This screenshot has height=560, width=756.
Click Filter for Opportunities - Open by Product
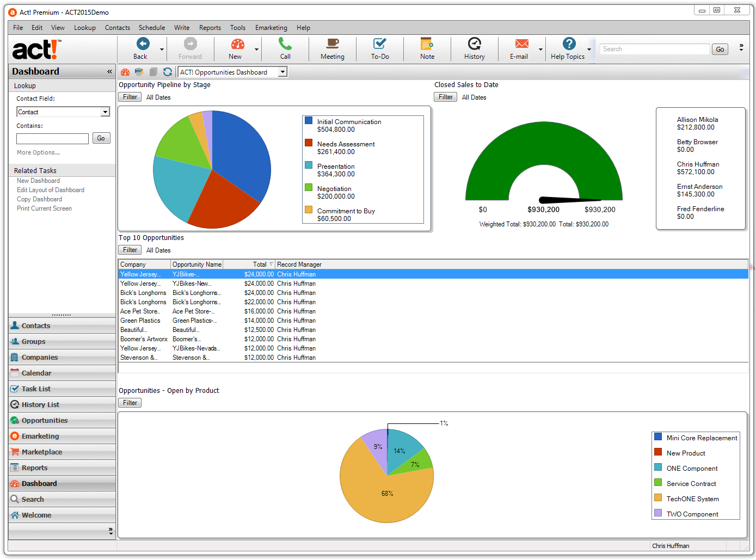point(130,403)
